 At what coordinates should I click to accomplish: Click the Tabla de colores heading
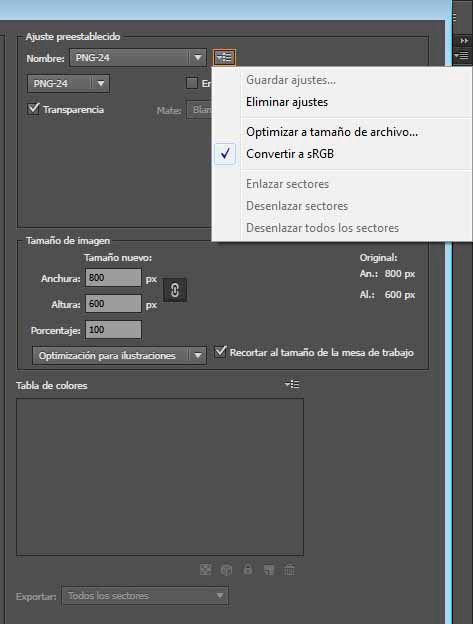click(52, 386)
